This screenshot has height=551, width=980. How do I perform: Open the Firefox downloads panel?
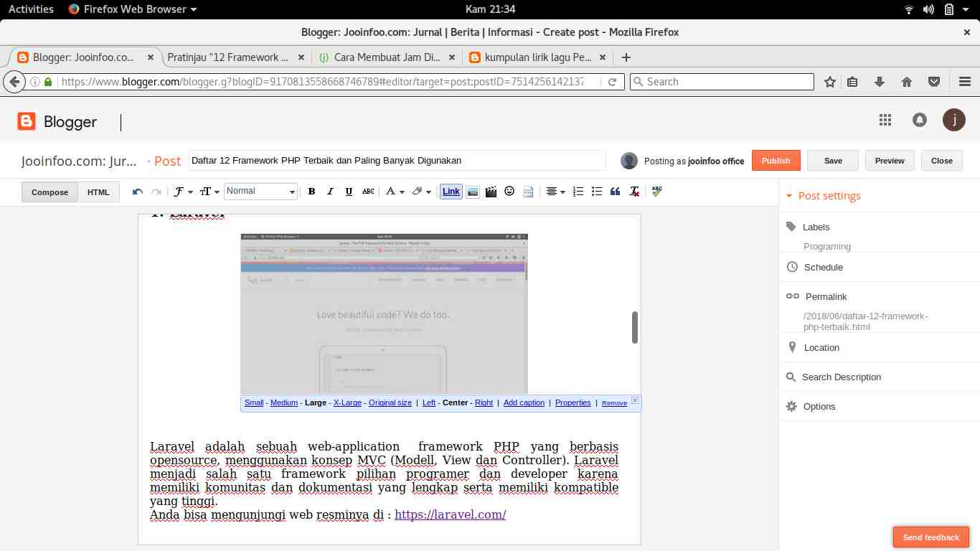coord(880,82)
